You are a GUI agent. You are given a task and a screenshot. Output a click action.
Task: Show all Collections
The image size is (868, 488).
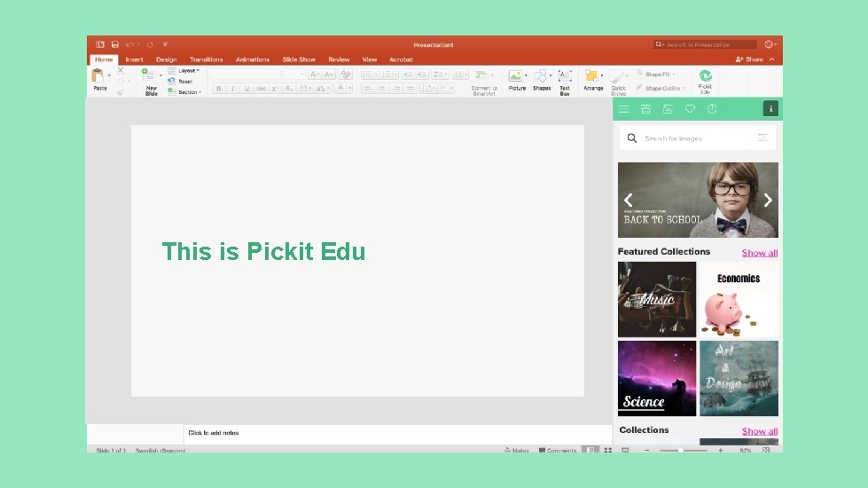coord(760,431)
